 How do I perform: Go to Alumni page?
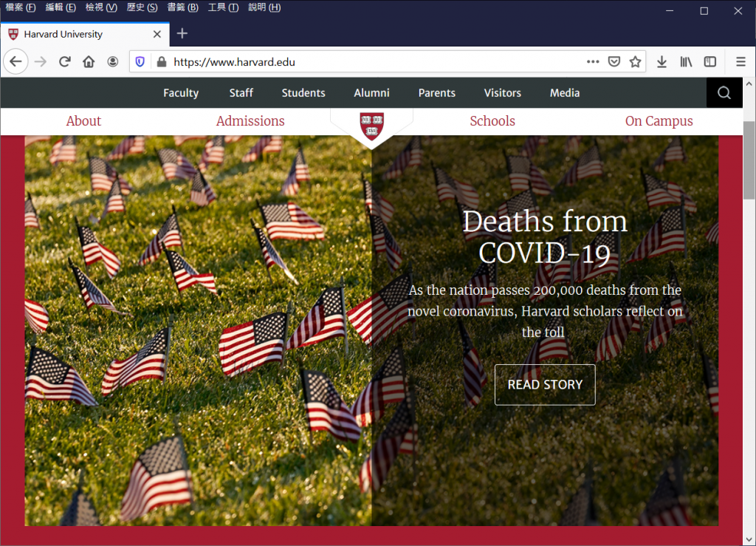372,92
